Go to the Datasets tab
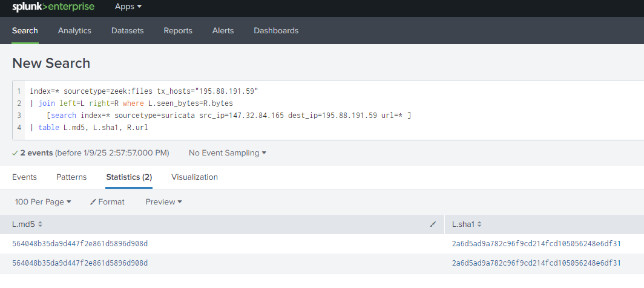Image resolution: width=644 pixels, height=288 pixels. (127, 31)
